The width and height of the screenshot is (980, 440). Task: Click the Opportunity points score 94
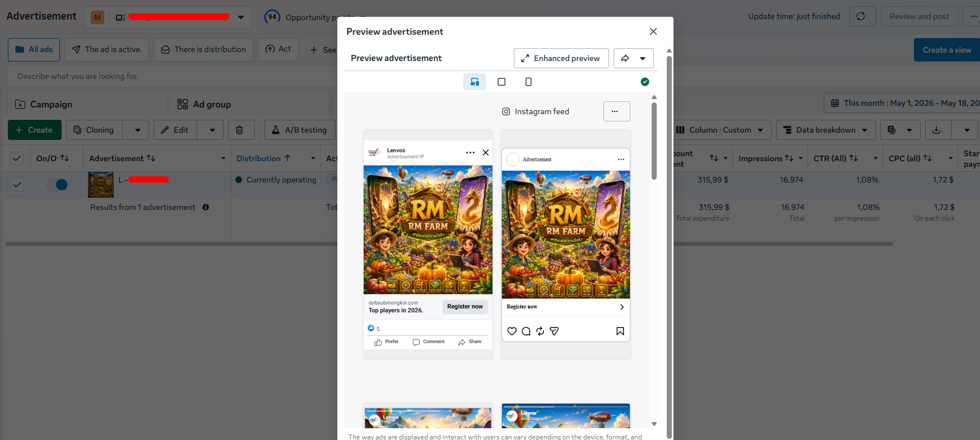pyautogui.click(x=272, y=17)
